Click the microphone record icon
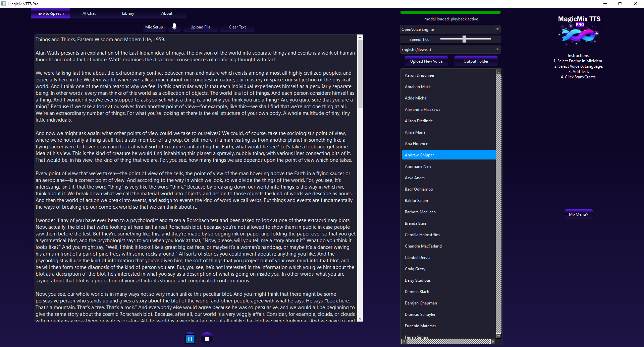The image size is (644, 347). [174, 27]
